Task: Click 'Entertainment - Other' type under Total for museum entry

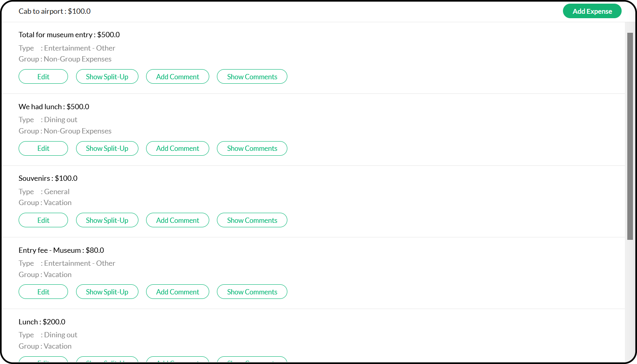Action: coord(80,48)
